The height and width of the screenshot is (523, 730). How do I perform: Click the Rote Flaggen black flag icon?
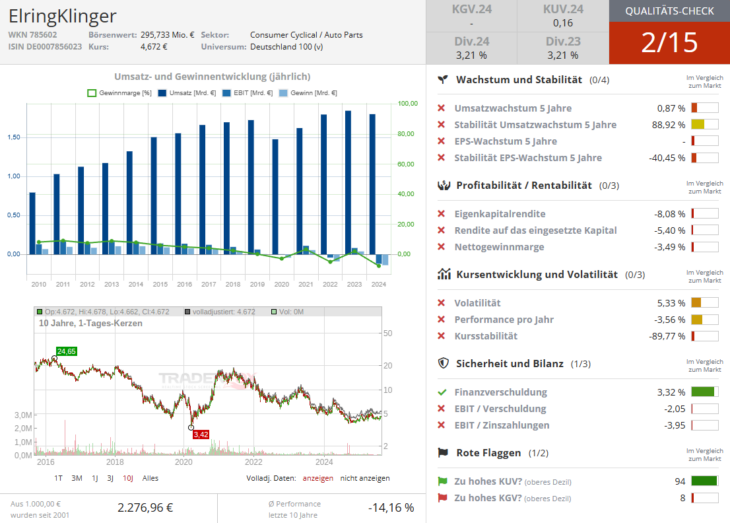pyautogui.click(x=443, y=453)
